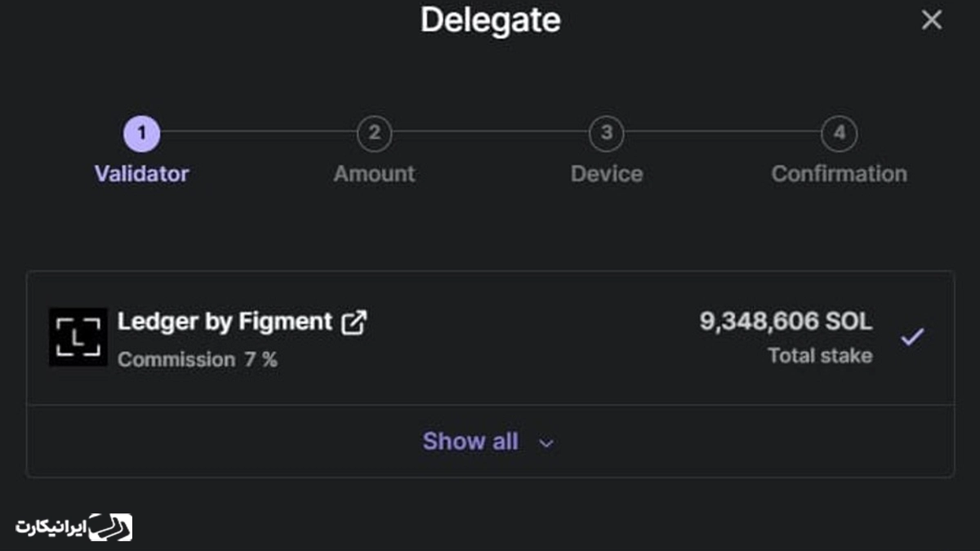
Task: Click the Delegate dialog title
Action: [490, 20]
